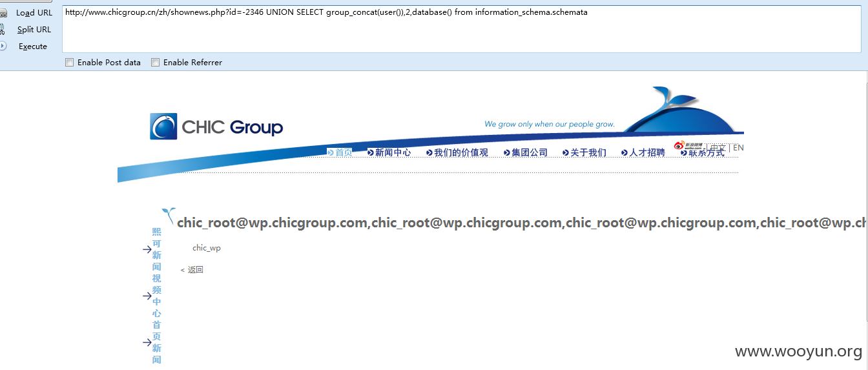This screenshot has height=370, width=868.
Task: Click the Execute play icon
Action: 3,46
